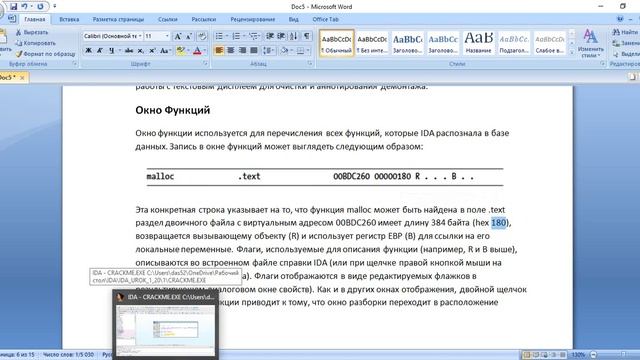Toggle subscript formatting
Screen dimensions: 640x360
click(x=140, y=51)
